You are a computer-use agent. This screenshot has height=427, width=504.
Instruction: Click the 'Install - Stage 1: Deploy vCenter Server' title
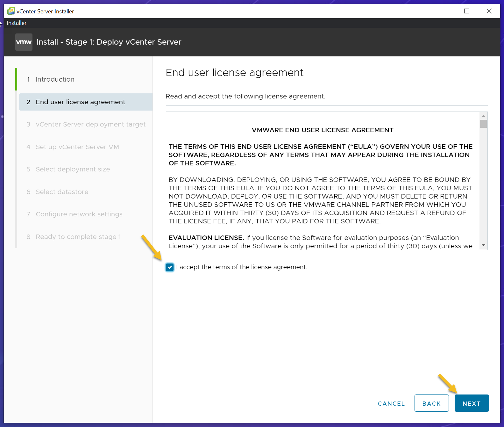(109, 42)
